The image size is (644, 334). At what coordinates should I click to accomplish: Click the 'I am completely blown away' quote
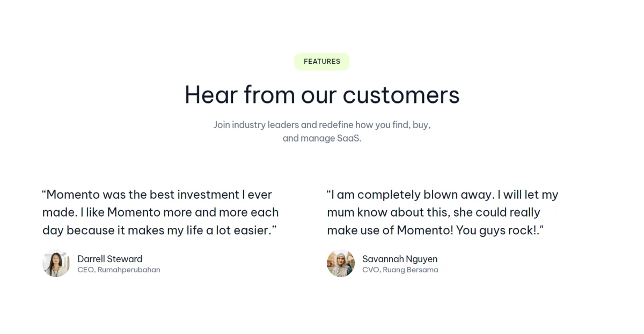pyautogui.click(x=443, y=212)
